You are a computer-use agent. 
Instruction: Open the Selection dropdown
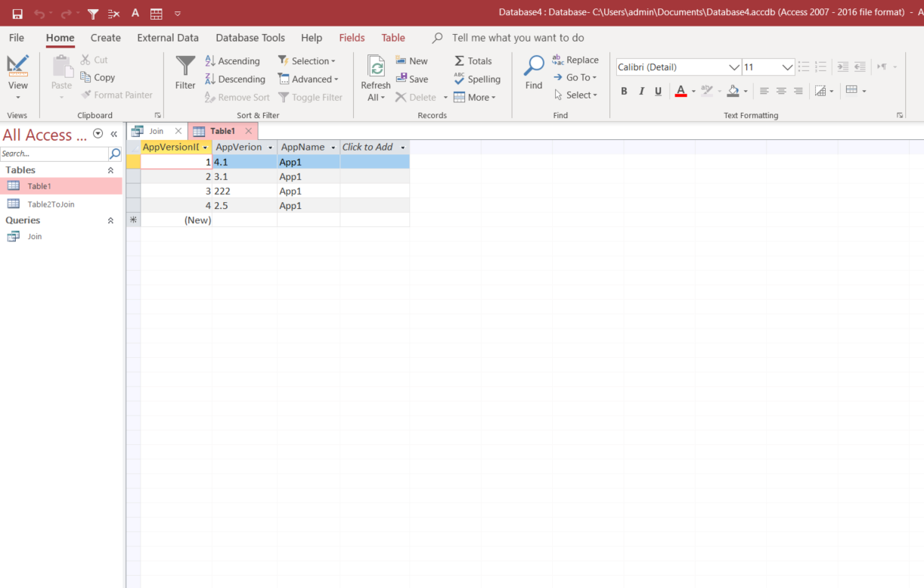(306, 61)
